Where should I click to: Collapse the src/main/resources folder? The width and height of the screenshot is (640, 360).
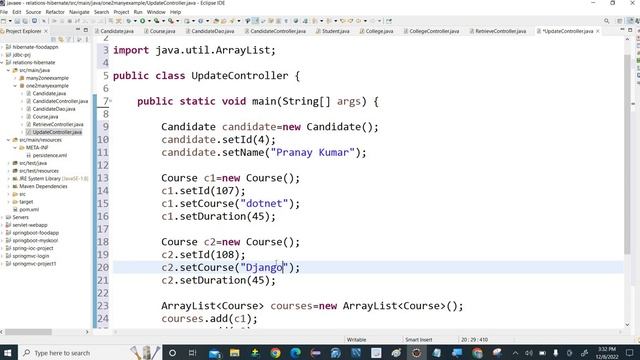tap(9, 140)
